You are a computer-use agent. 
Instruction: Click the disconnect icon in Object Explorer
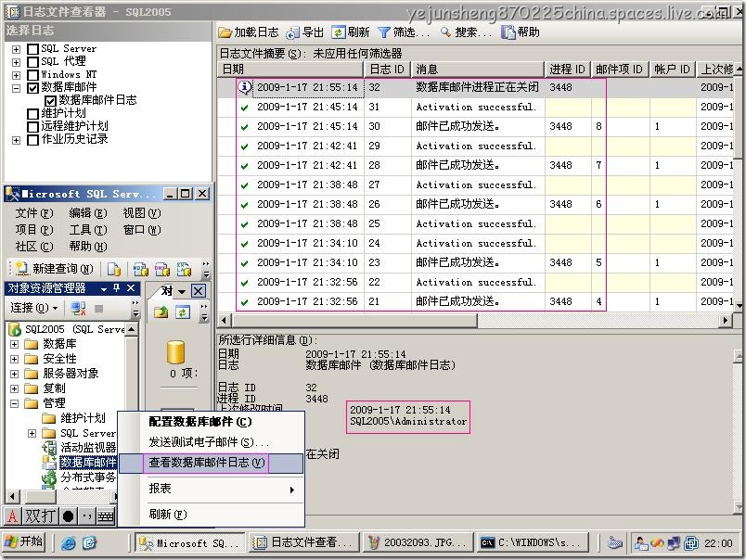78,308
